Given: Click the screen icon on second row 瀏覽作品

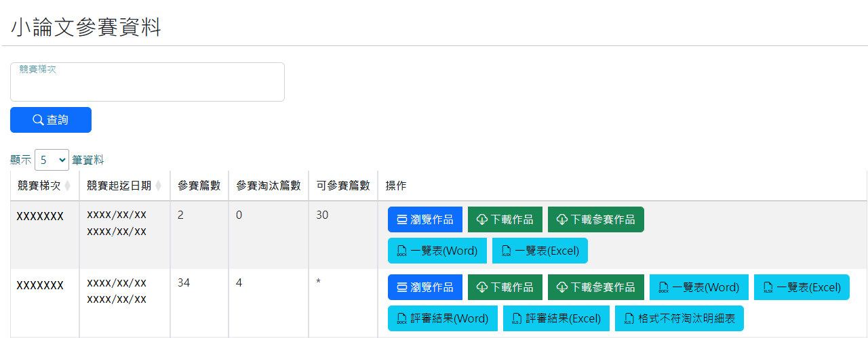Looking at the screenshot, I should (402, 287).
